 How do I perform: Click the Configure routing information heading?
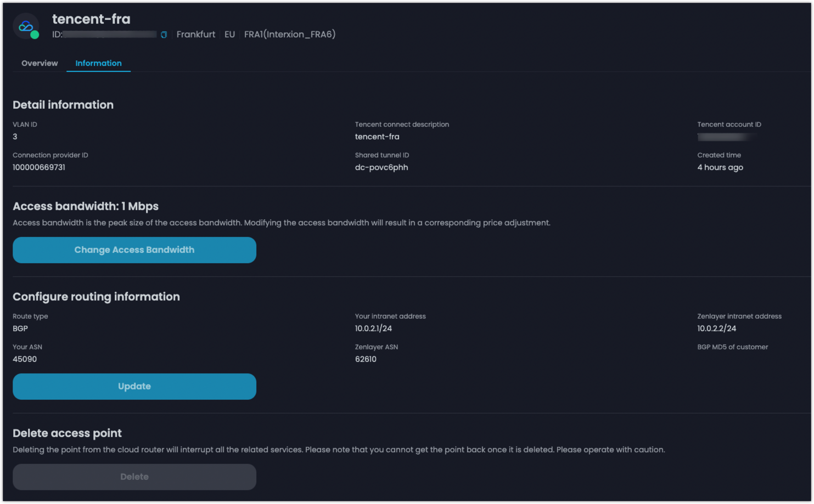click(x=96, y=297)
